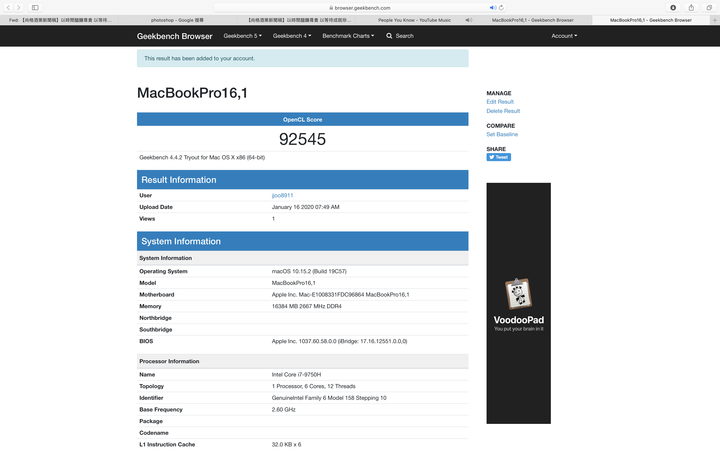The image size is (720, 450).
Task: Switch to the inactive MacBookPro16,1 Geekbench tab
Action: (x=533, y=20)
